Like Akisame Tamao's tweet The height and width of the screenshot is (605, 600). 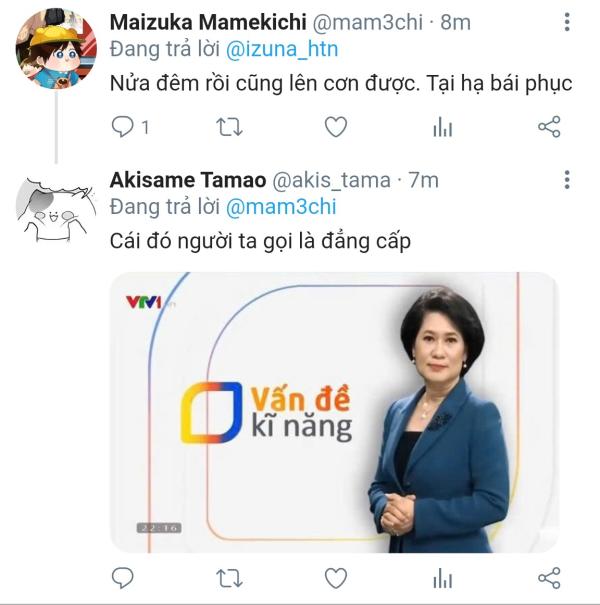pyautogui.click(x=336, y=578)
